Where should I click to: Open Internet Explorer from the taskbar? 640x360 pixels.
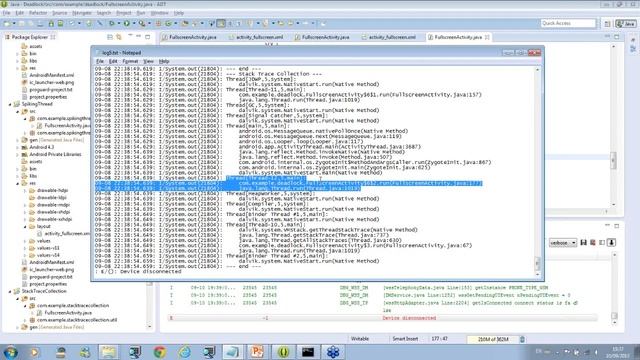(184, 352)
